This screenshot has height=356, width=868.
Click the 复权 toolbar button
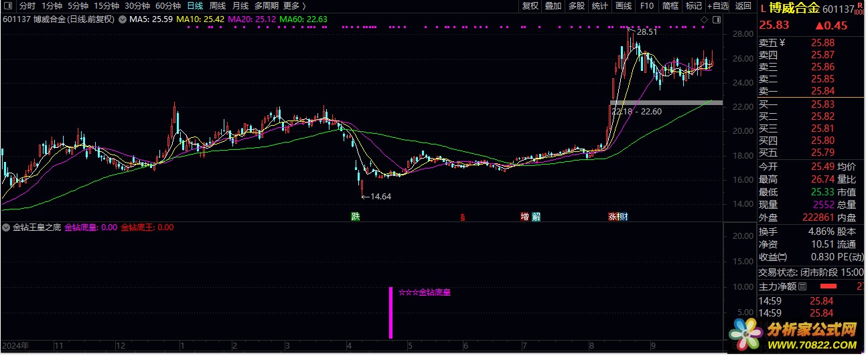pos(530,5)
